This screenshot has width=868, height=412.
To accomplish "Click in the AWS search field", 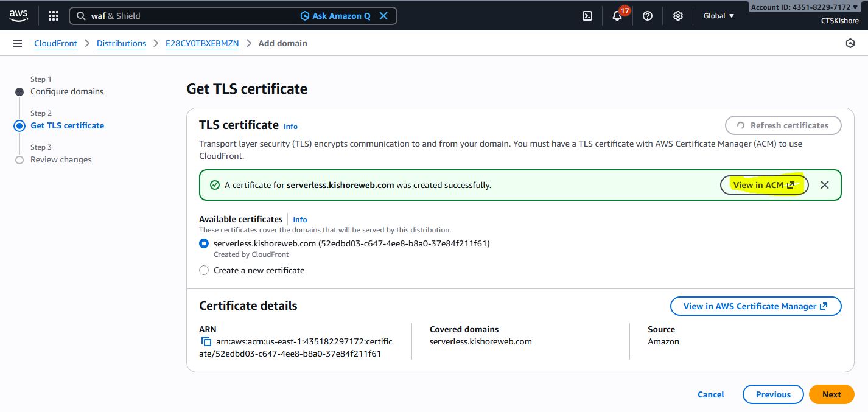I will 189,16.
